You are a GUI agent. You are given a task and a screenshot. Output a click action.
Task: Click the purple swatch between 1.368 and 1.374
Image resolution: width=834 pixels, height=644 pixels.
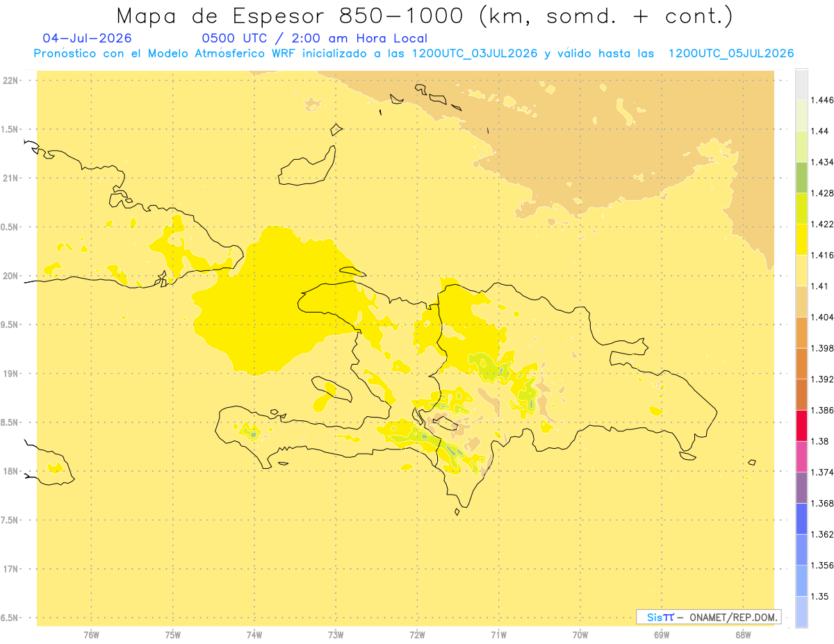801,487
